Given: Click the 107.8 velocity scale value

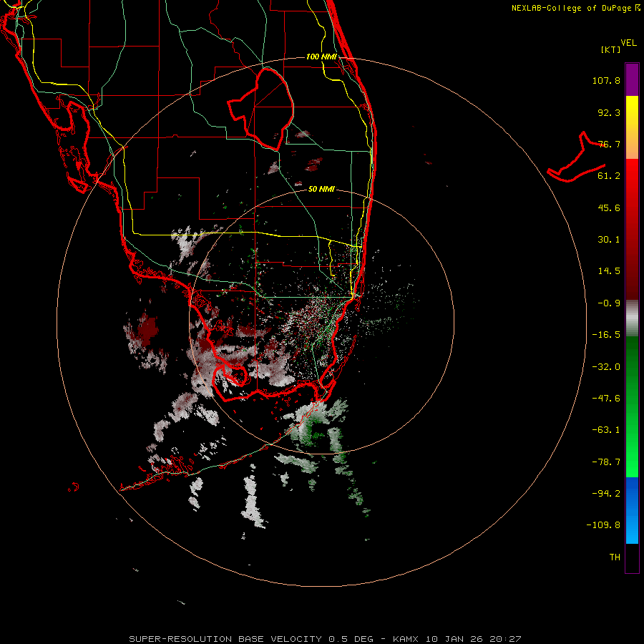Looking at the screenshot, I should pyautogui.click(x=606, y=80).
